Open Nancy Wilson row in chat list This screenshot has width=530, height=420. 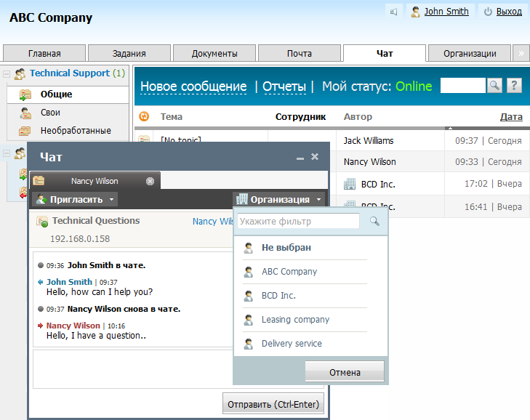point(433,162)
